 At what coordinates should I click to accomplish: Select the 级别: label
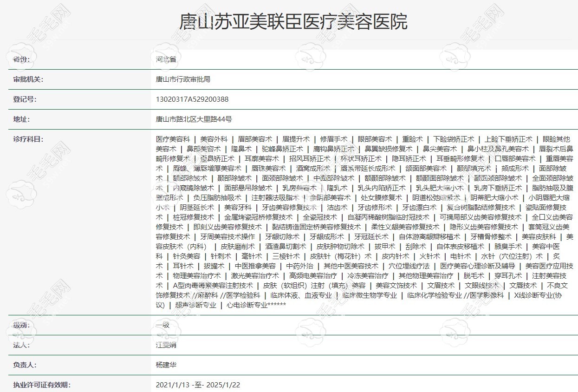pos(22,325)
